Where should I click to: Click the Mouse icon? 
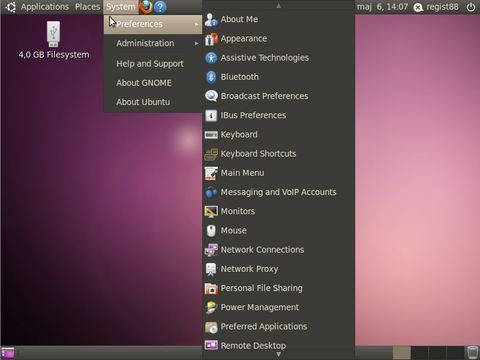211,231
